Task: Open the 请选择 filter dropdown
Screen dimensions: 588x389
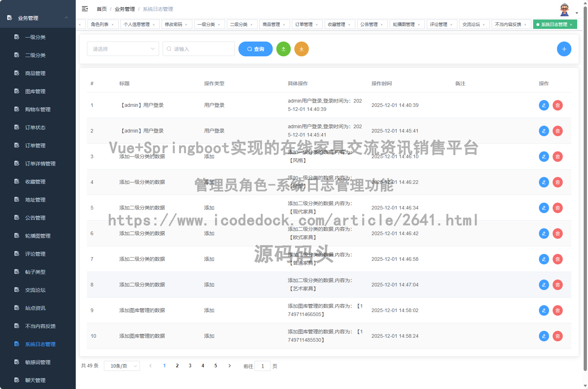Action: 123,49
